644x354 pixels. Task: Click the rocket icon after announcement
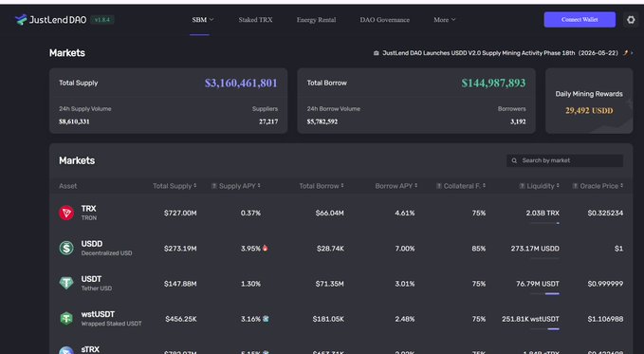point(626,52)
